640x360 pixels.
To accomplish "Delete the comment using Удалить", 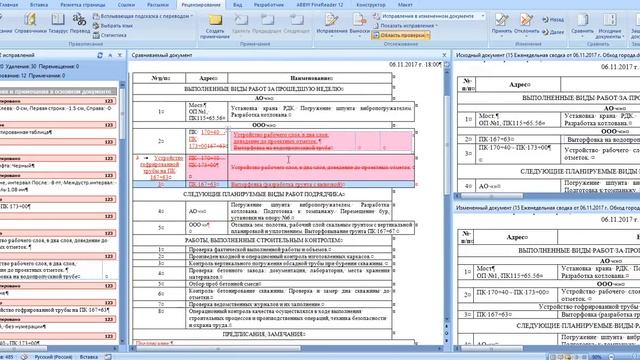I will pos(241,24).
